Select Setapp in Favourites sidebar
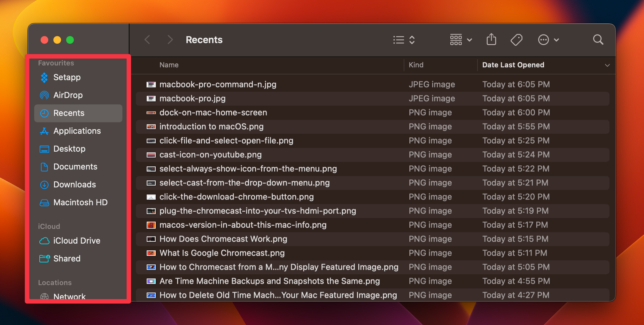644x325 pixels. (x=67, y=77)
